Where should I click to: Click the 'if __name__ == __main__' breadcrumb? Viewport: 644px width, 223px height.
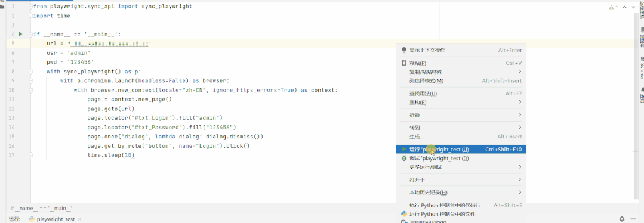point(41,209)
